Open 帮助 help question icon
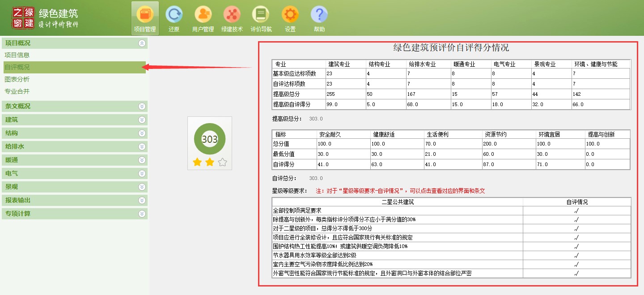 319,18
